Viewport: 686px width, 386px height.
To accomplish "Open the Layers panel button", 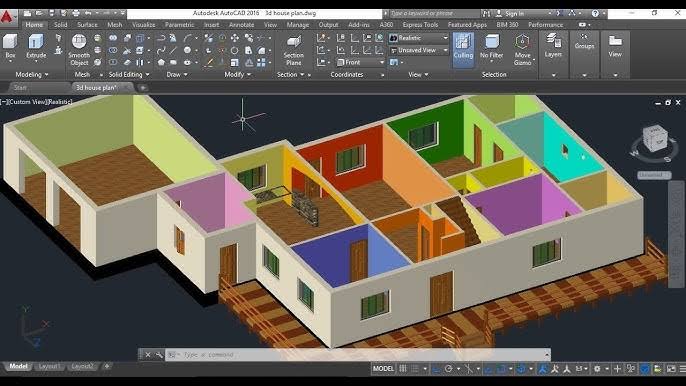I will pos(553,46).
